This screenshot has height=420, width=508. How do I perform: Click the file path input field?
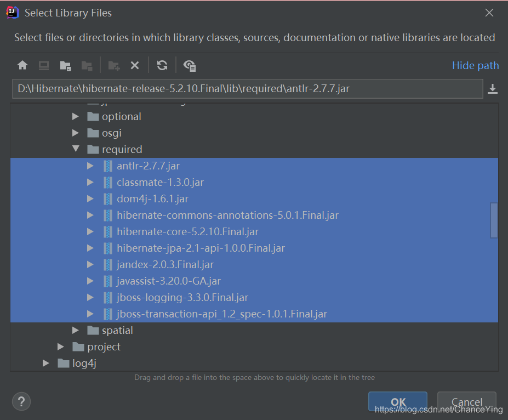(x=248, y=89)
